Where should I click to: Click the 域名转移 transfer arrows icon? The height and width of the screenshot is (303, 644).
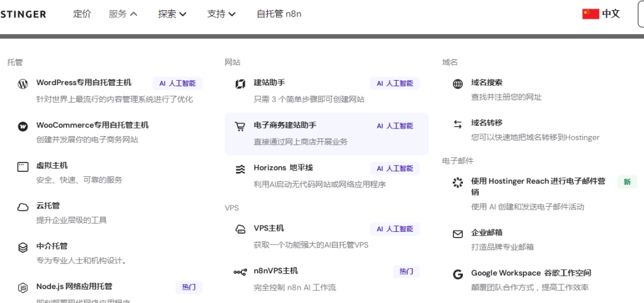tap(458, 124)
